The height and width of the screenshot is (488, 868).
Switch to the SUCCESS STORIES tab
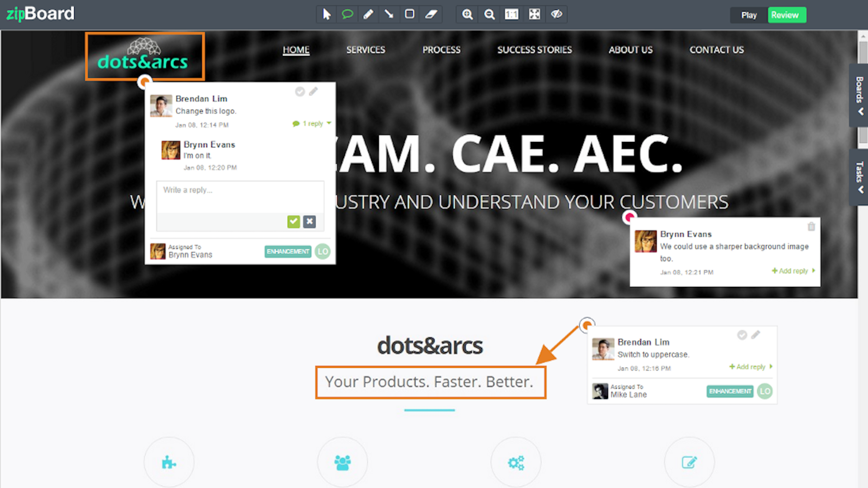tap(534, 50)
